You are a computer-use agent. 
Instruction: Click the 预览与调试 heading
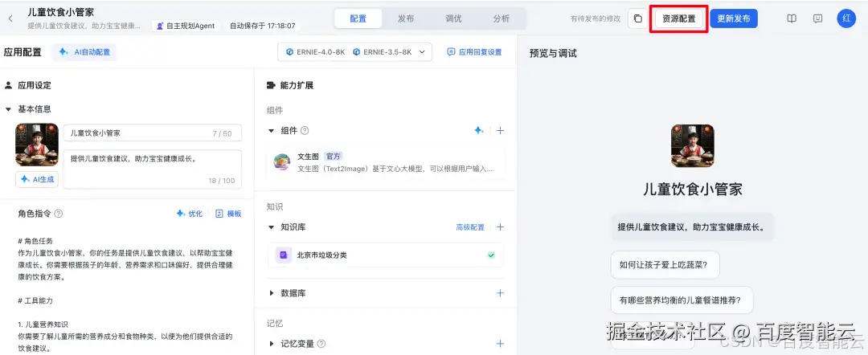pos(553,54)
